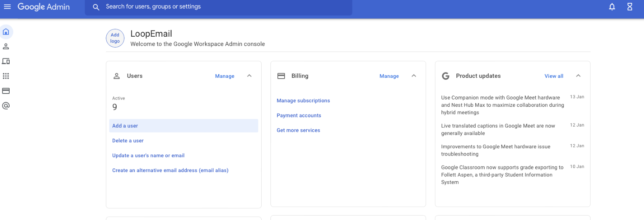644x220 pixels.
Task: Collapse the Product updates card
Action: tap(578, 76)
